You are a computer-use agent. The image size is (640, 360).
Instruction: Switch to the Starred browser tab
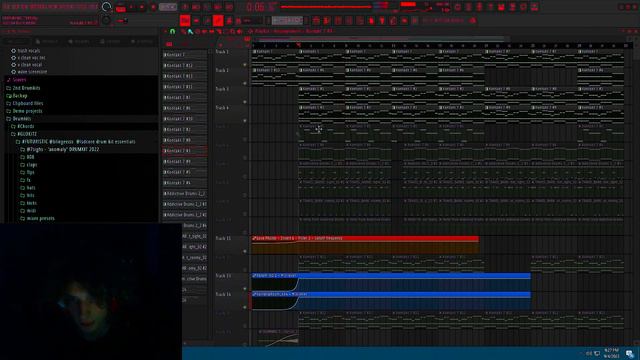click(142, 41)
